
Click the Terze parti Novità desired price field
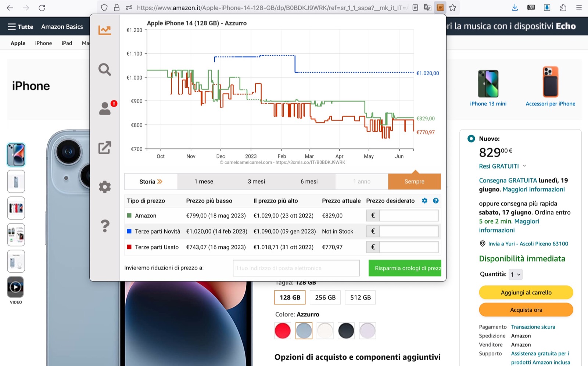[x=409, y=231]
